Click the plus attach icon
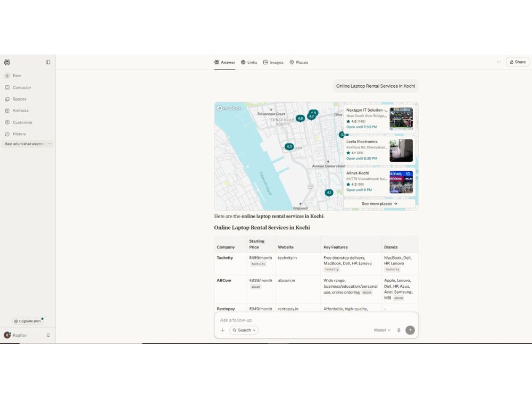The image size is (532, 399). pos(222,330)
